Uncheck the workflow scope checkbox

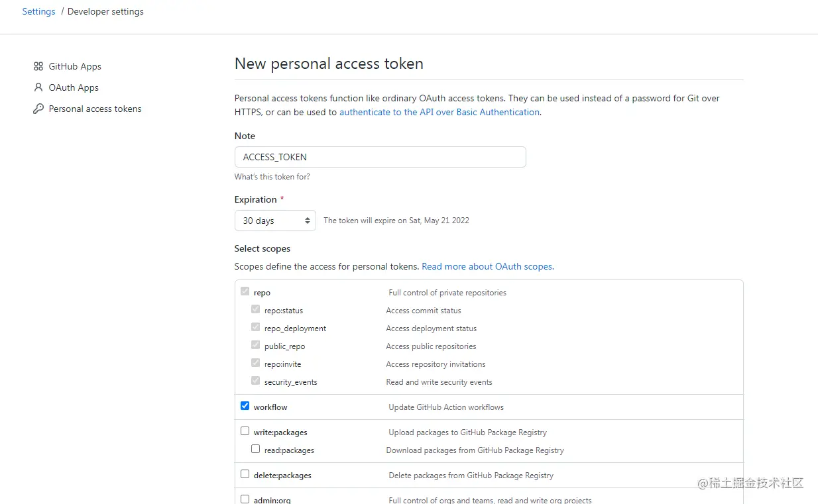(245, 406)
